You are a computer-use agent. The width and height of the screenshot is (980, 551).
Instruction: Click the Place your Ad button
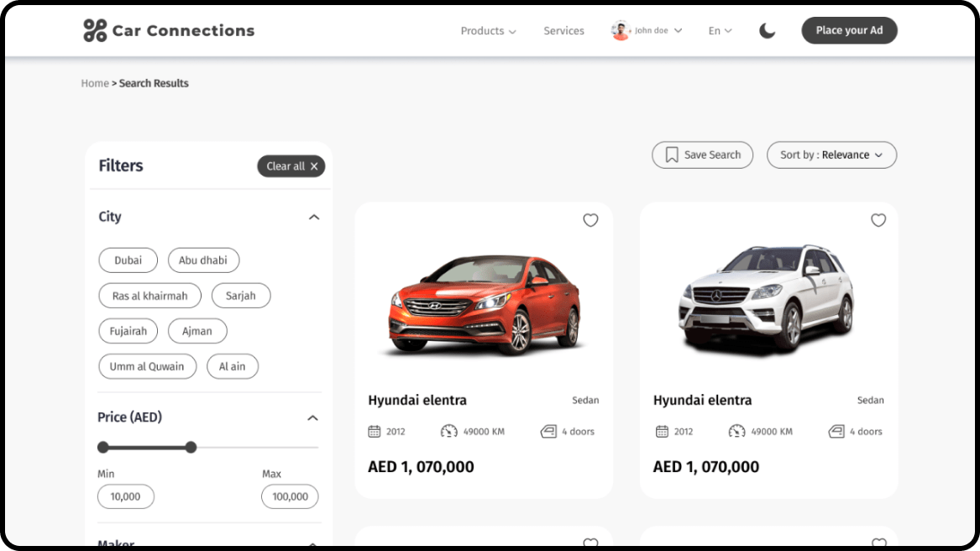pos(849,30)
